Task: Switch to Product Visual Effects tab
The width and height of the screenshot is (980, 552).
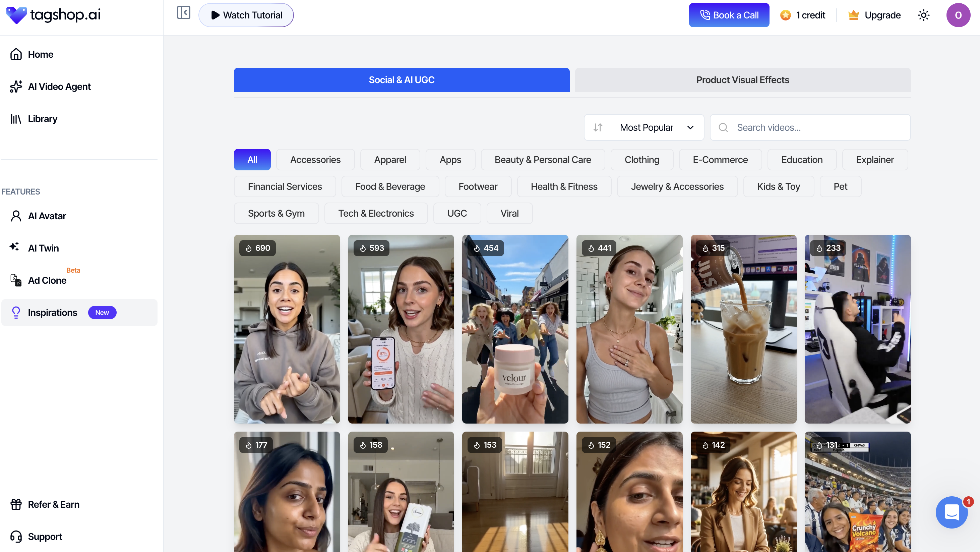Action: point(743,80)
